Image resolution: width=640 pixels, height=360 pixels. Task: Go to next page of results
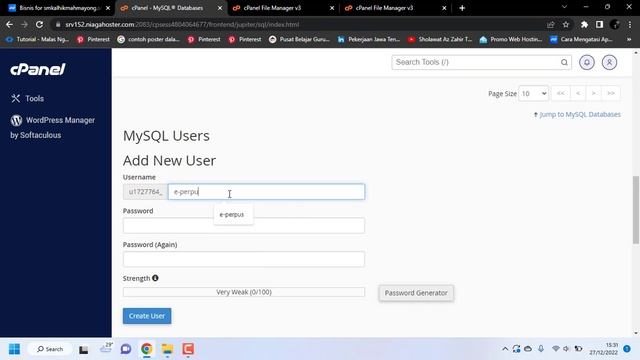(593, 93)
